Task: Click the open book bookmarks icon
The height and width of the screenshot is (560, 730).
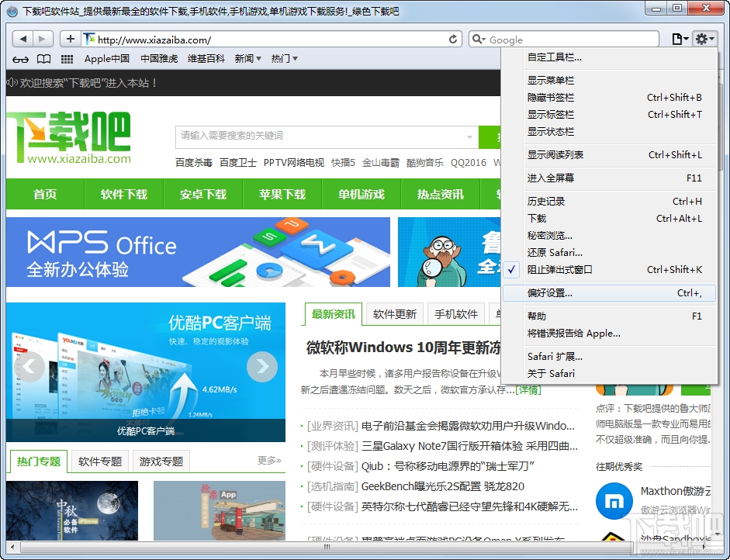Action: point(43,58)
